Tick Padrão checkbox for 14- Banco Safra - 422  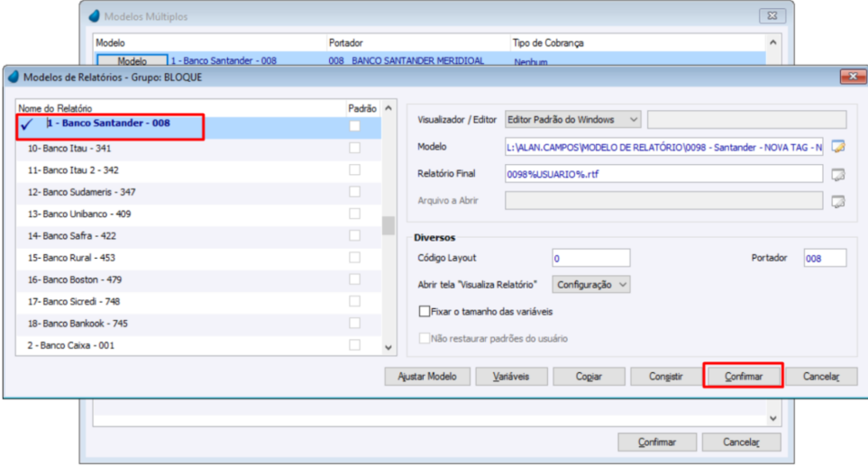354,236
